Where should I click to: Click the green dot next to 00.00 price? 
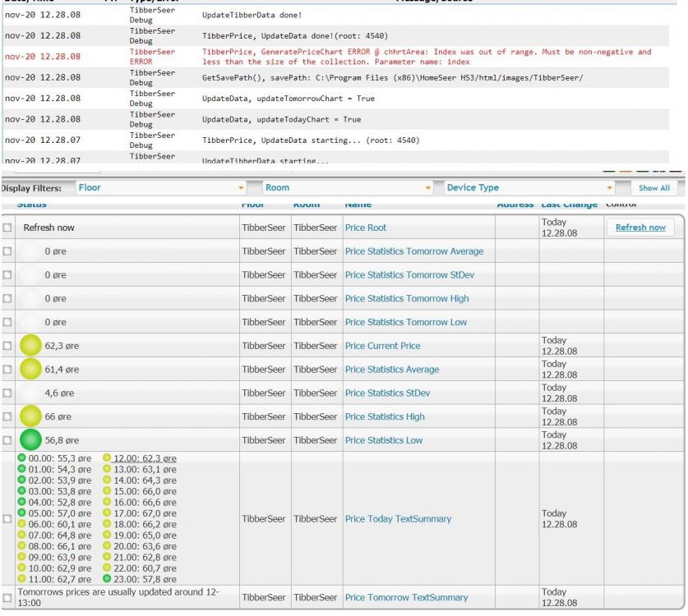pyautogui.click(x=22, y=458)
